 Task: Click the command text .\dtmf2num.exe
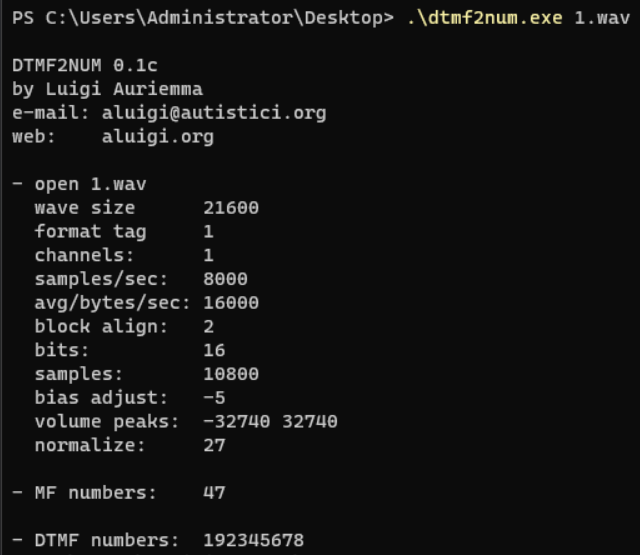coord(484,18)
